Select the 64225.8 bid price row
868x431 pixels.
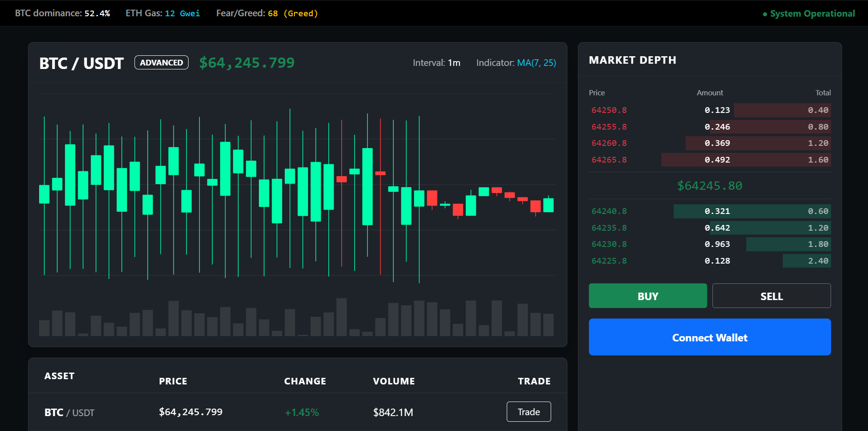click(709, 261)
